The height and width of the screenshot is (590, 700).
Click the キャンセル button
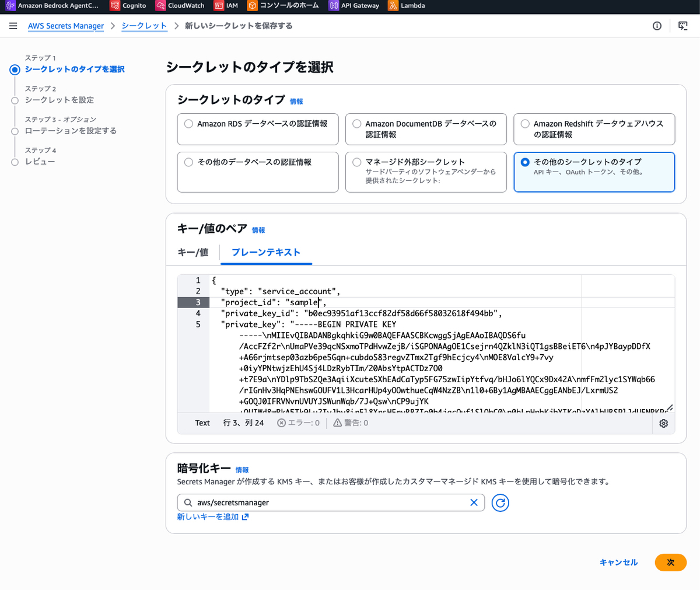click(618, 563)
